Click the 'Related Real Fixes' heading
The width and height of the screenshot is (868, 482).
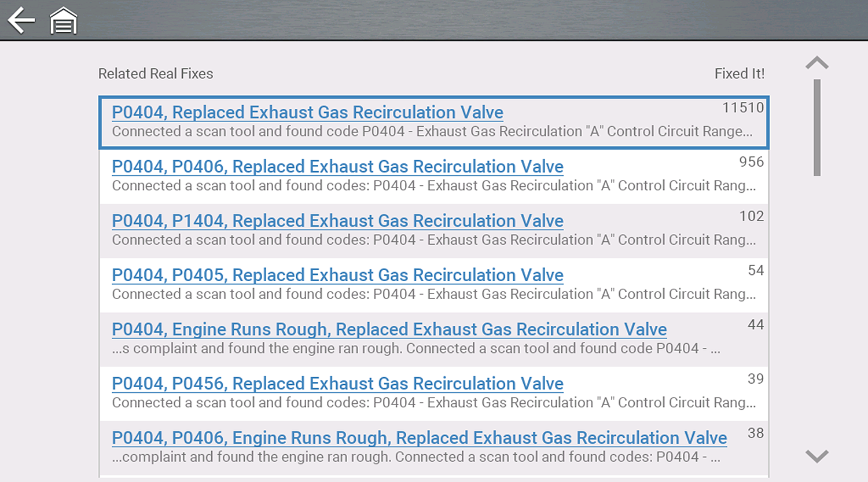point(156,73)
